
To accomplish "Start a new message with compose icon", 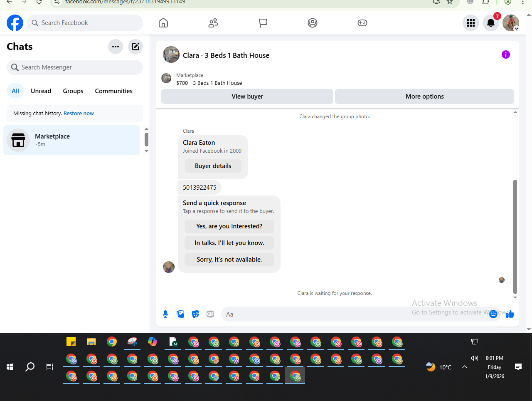I will [x=135, y=47].
